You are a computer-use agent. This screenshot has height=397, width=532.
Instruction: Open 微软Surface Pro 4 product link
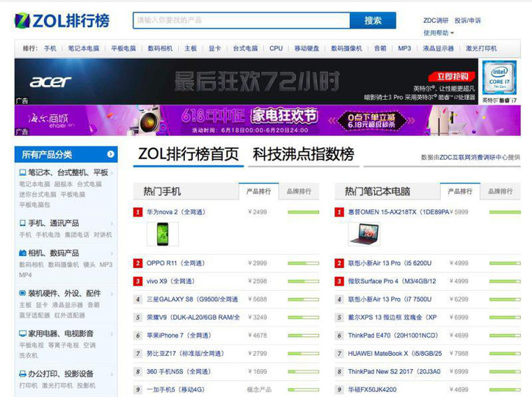click(392, 281)
